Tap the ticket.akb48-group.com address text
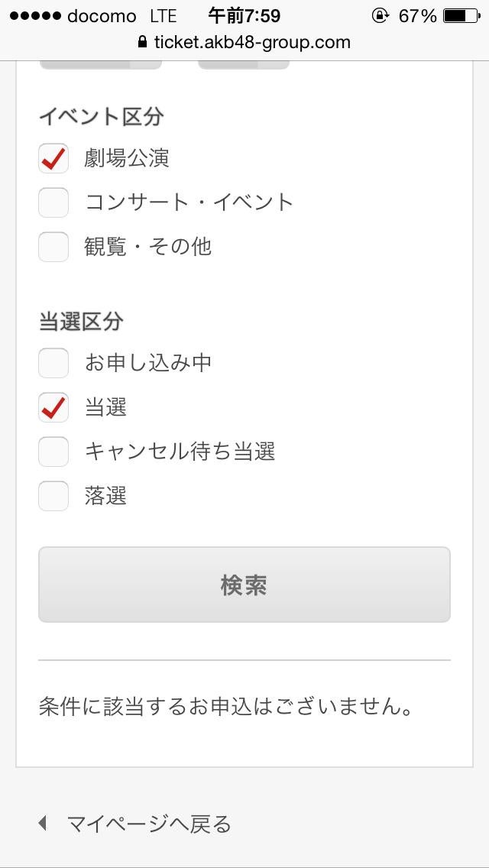The width and height of the screenshot is (489, 868). 252,43
